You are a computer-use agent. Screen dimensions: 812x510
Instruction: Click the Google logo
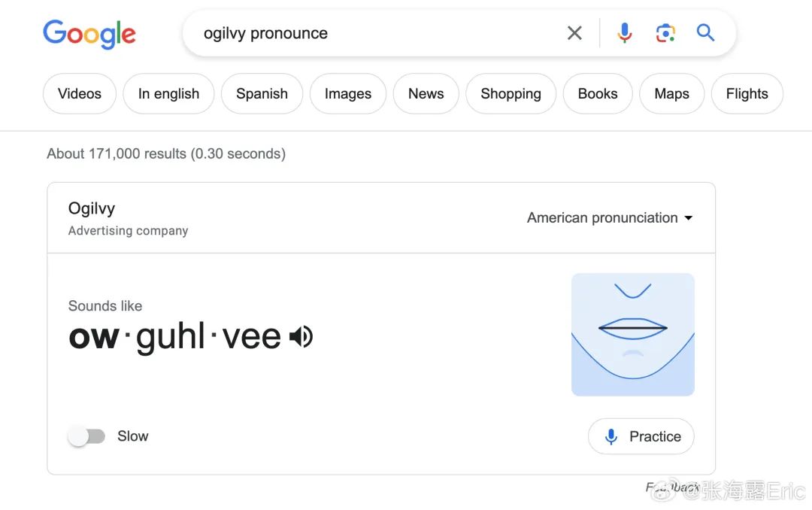point(89,34)
